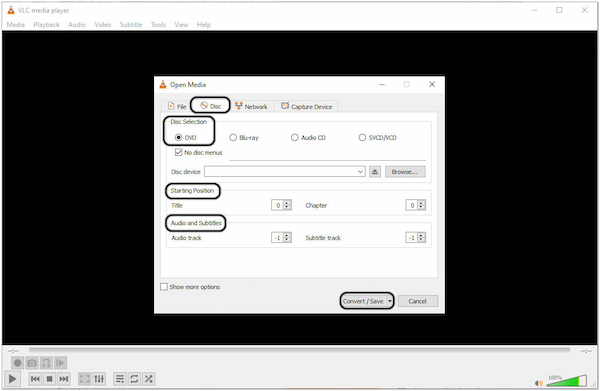Open the Help menu
The image size is (600, 391).
click(x=204, y=25)
